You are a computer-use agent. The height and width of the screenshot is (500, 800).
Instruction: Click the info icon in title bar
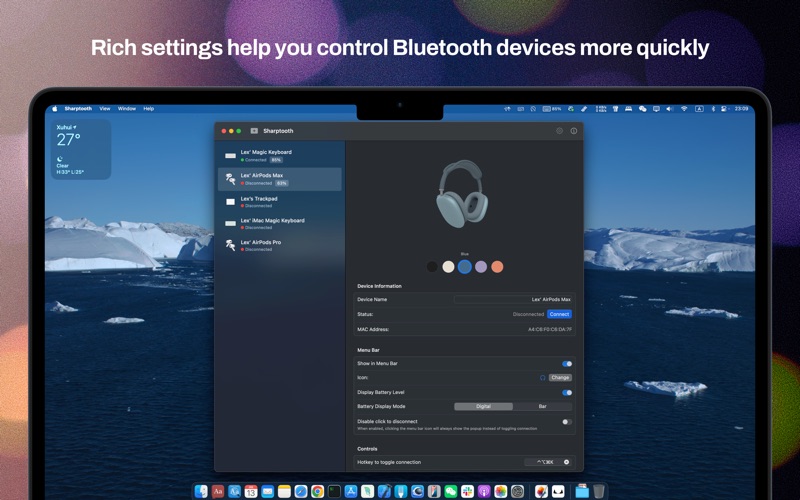[x=574, y=131]
